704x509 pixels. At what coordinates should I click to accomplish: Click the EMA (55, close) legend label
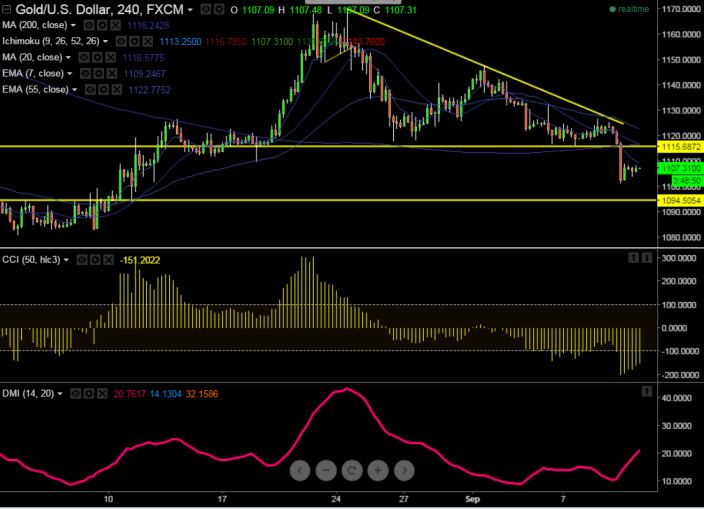point(35,90)
